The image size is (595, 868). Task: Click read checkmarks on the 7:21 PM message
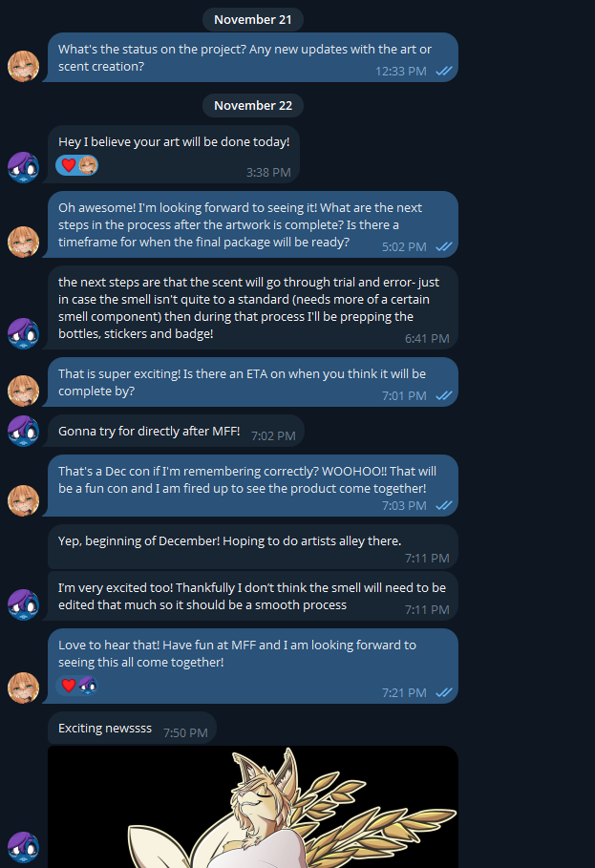[x=444, y=692]
